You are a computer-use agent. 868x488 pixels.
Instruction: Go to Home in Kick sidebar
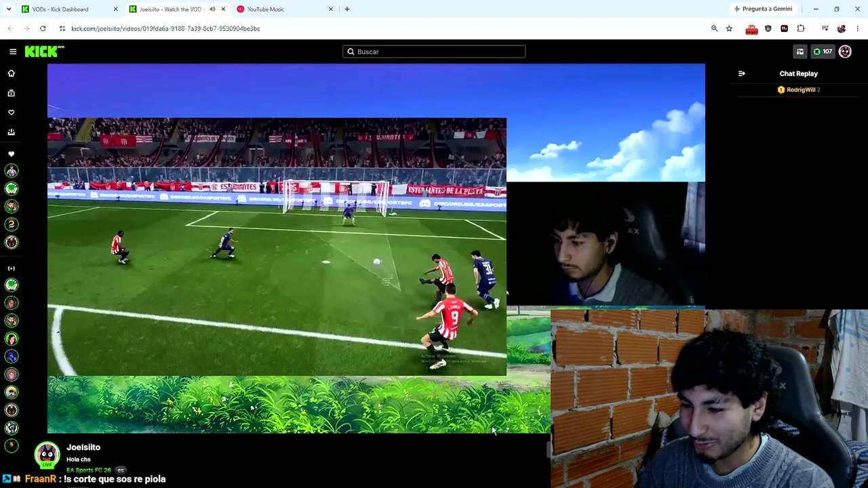[11, 73]
